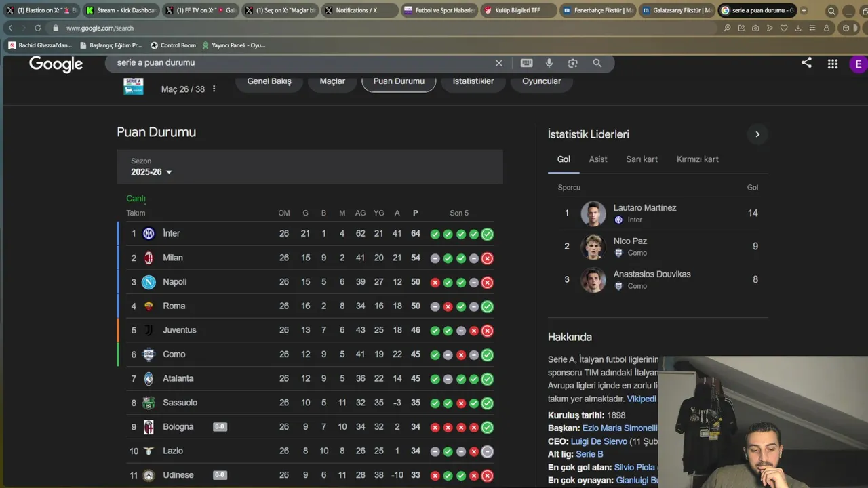Open the Google apps grid
This screenshot has width=868, height=488.
[833, 64]
